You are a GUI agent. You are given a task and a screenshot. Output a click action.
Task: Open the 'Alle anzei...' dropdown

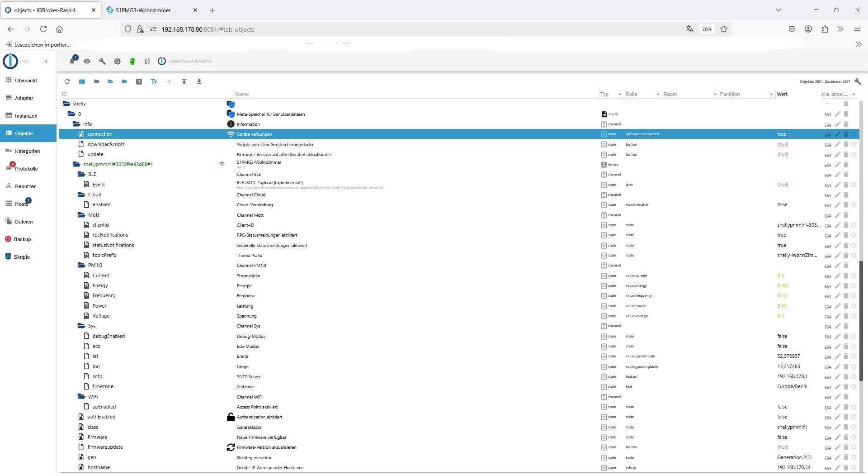tap(839, 94)
